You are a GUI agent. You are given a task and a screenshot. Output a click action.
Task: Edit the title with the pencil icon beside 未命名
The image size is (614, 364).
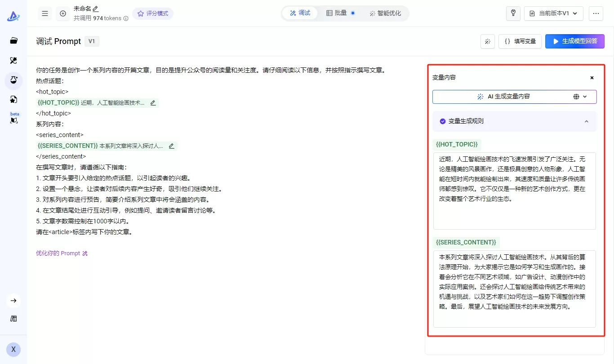[x=95, y=9]
